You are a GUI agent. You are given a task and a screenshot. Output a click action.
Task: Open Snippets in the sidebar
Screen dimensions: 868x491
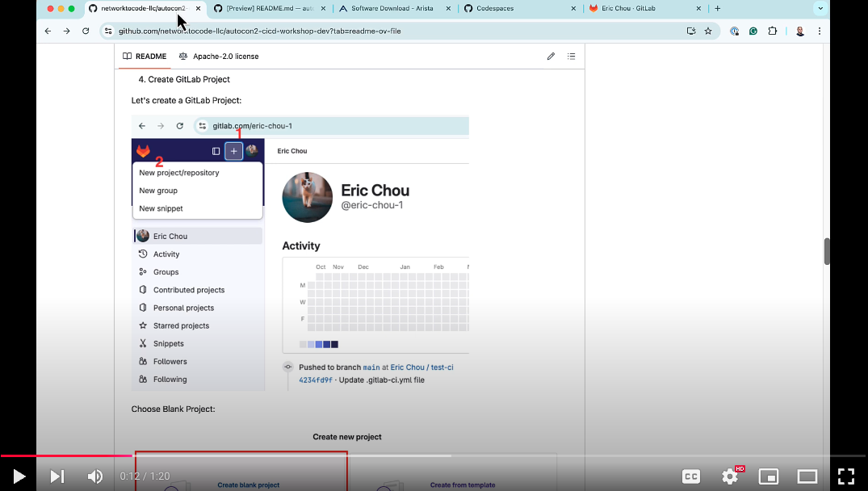pos(168,344)
